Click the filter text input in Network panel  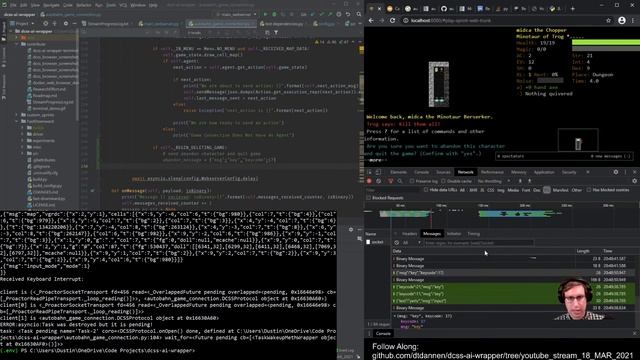click(x=392, y=190)
